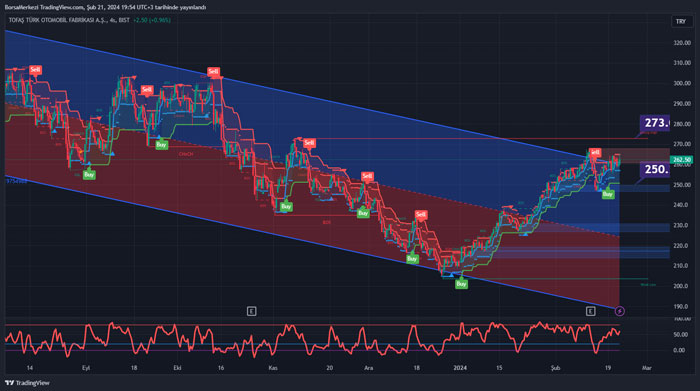Image resolution: width=700 pixels, height=391 pixels.
Task: Click the red CHoCH structure label
Action: click(x=186, y=154)
